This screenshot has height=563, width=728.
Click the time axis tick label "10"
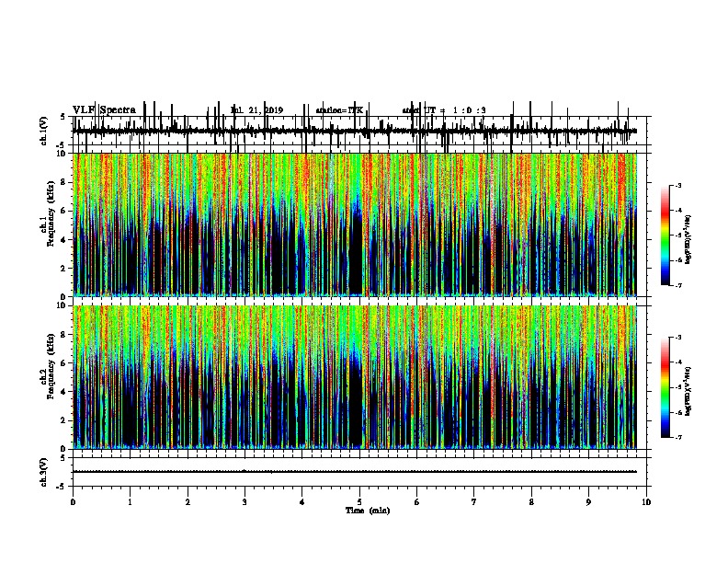tap(646, 502)
